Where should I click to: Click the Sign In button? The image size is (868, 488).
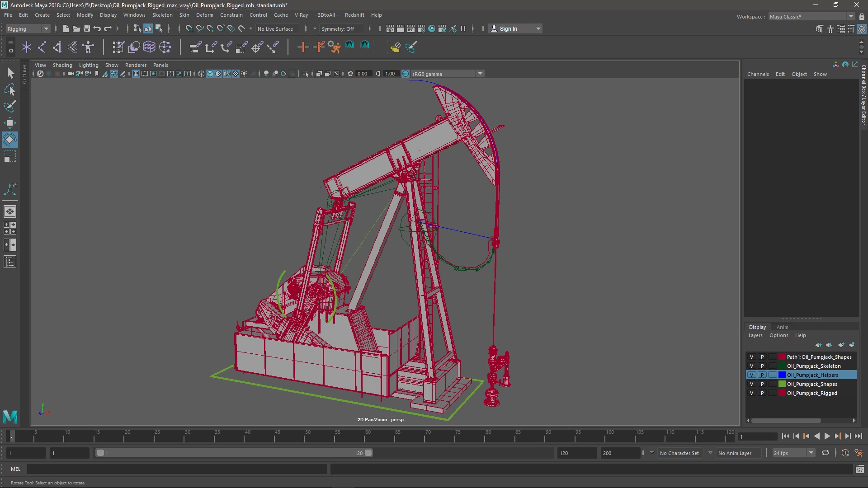[508, 28]
